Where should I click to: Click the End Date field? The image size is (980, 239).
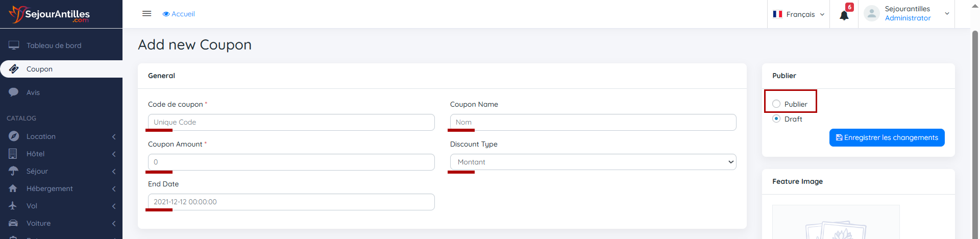[291, 202]
